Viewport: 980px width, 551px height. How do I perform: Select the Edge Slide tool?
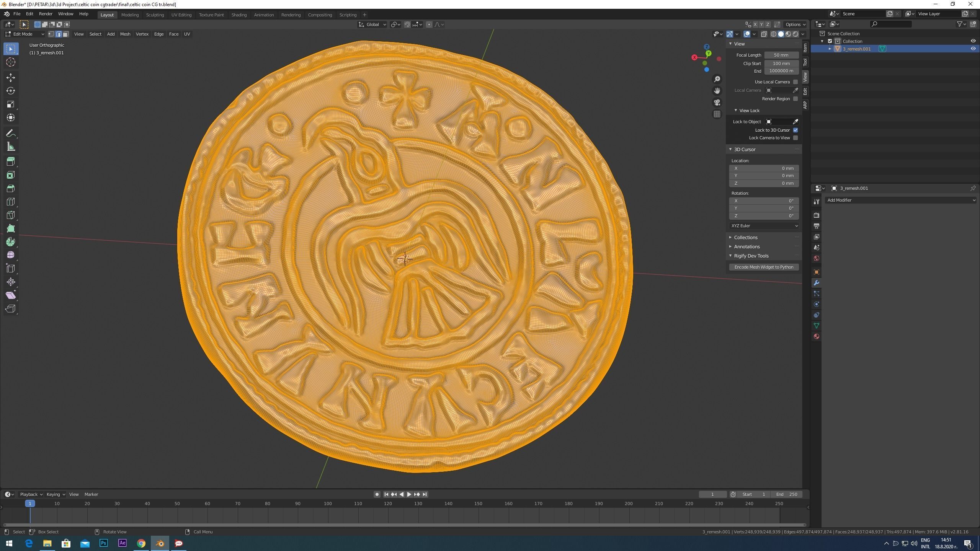click(11, 268)
